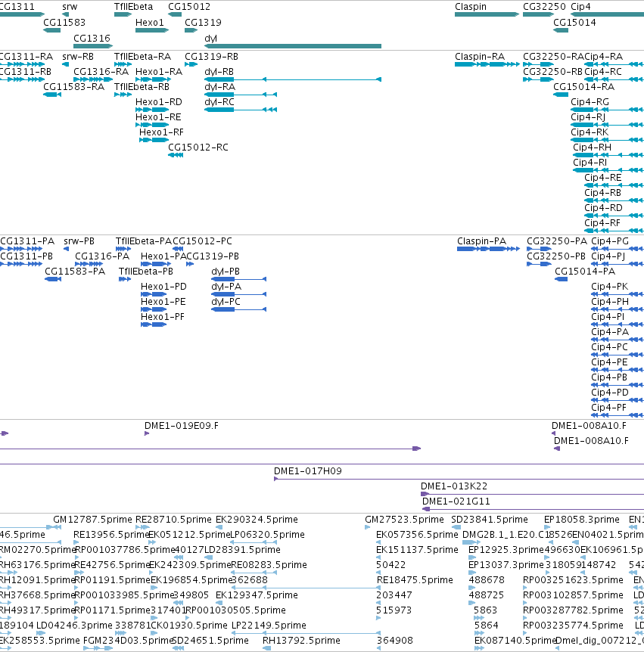644x652 pixels.
Task: Click the srw gene label
Action: click(70, 7)
